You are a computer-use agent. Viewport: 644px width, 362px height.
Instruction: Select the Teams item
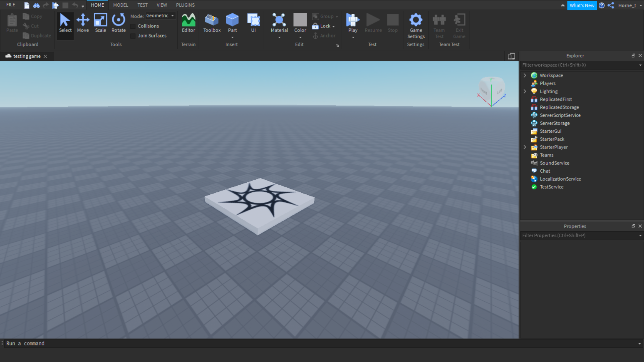546,155
